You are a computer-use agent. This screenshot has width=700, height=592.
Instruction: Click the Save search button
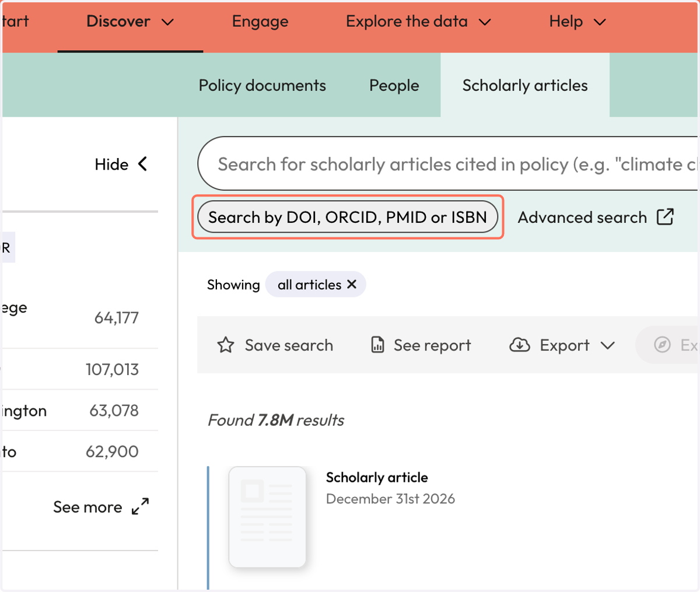275,345
